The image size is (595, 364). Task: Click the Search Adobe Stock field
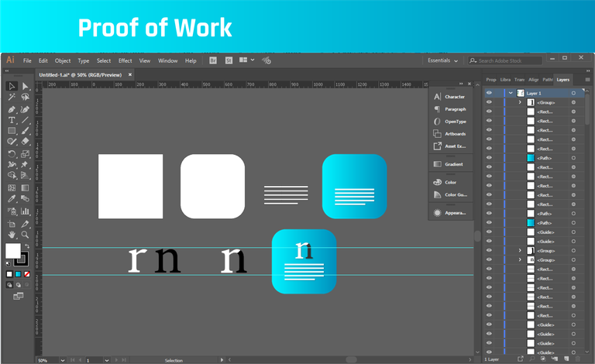pos(504,60)
